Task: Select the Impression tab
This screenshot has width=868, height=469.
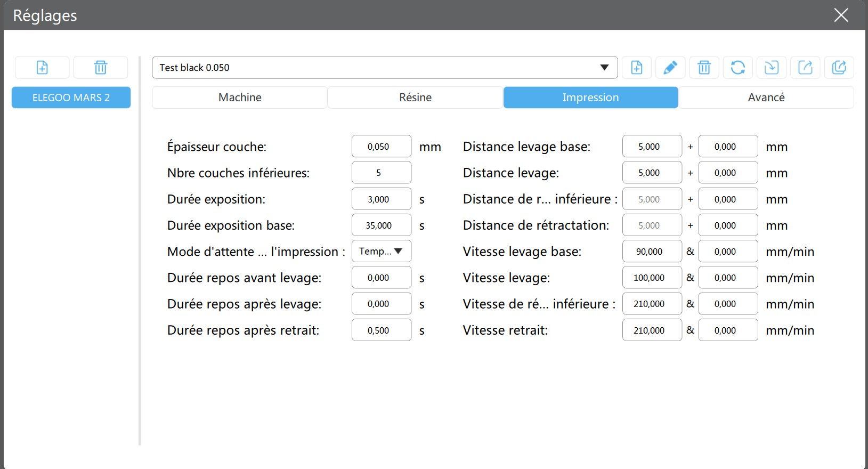Action: click(x=590, y=98)
